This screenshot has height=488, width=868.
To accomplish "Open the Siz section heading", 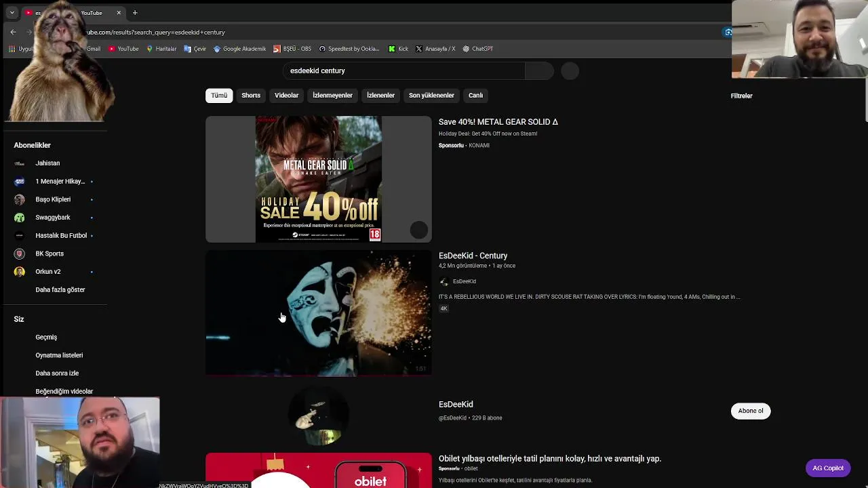I will pyautogui.click(x=19, y=319).
